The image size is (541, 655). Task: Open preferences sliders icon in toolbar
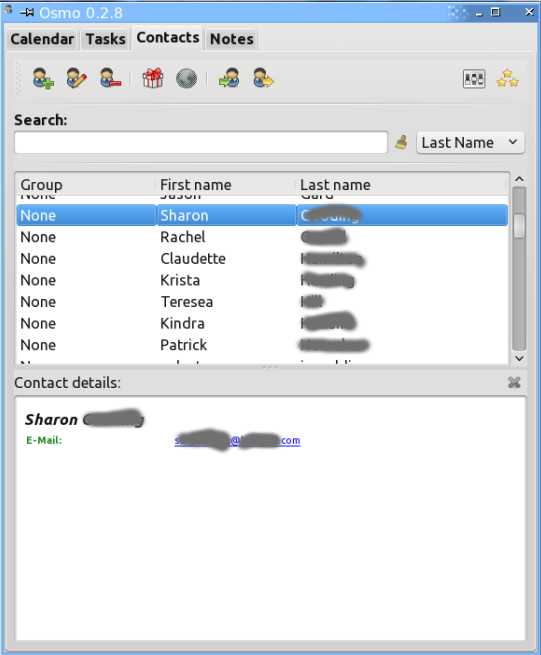click(474, 79)
